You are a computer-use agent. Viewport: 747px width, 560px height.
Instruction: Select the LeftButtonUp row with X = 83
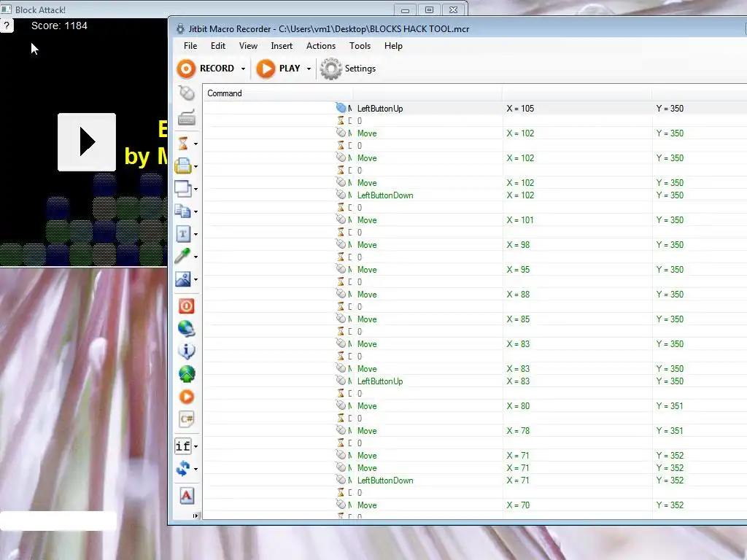coord(474,381)
